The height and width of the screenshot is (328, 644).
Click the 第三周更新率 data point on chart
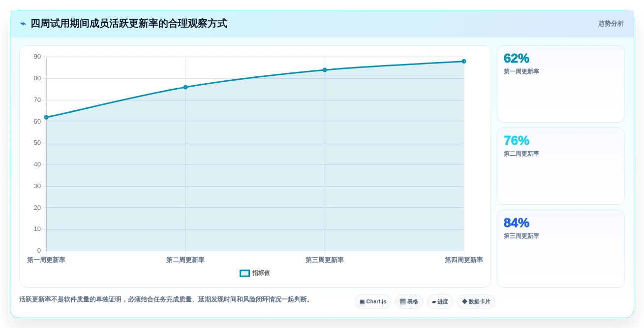(x=325, y=70)
